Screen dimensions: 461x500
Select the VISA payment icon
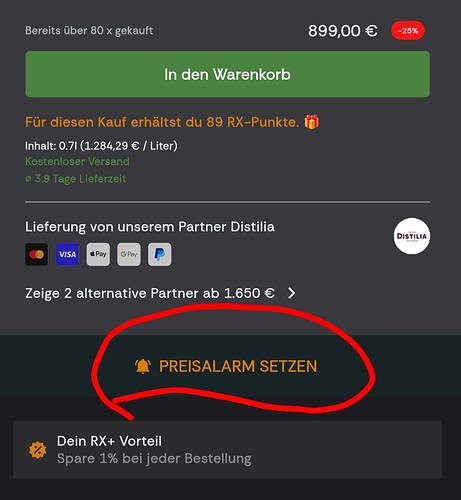[67, 254]
